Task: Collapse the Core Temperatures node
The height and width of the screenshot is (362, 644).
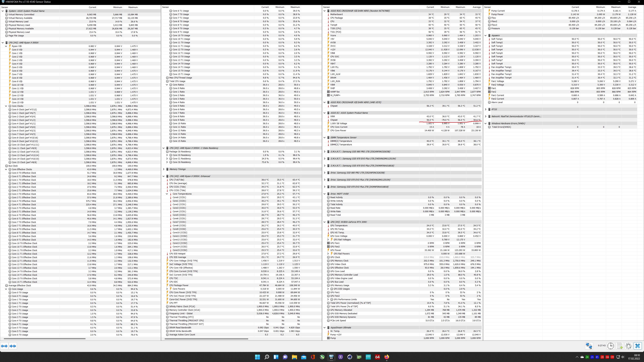Action: (x=167, y=194)
